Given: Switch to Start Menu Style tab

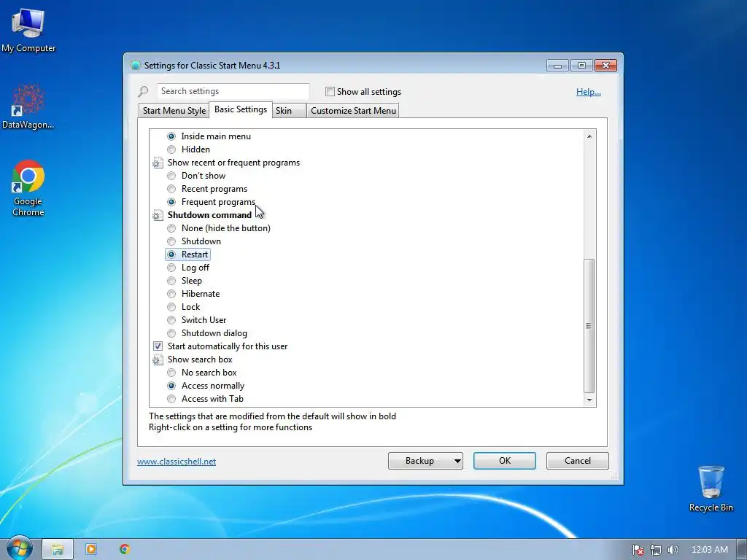Looking at the screenshot, I should tap(174, 111).
